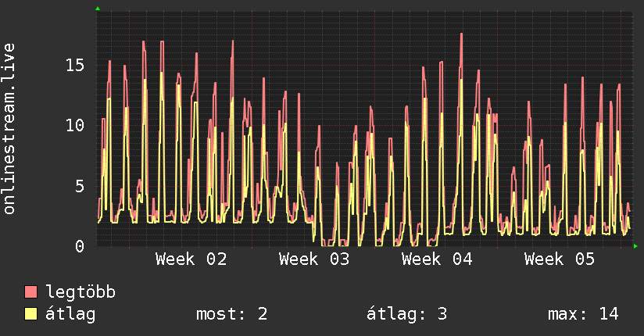
Task: Click the 'most: 2' current value
Action: 231,314
